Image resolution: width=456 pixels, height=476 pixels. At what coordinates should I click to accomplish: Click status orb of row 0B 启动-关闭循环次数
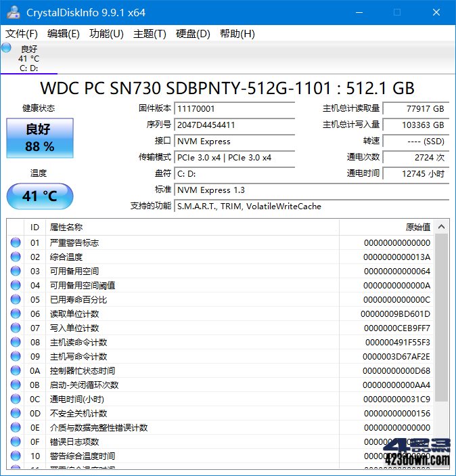[x=16, y=385]
